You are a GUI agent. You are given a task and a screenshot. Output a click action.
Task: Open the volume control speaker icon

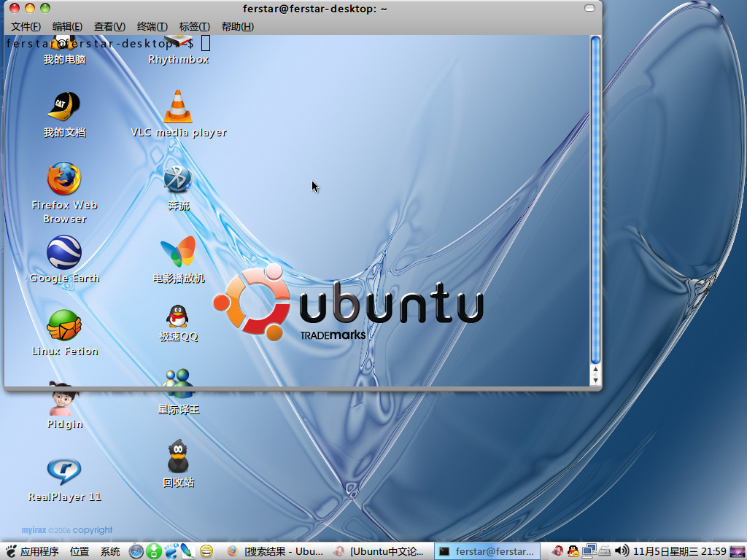622,551
